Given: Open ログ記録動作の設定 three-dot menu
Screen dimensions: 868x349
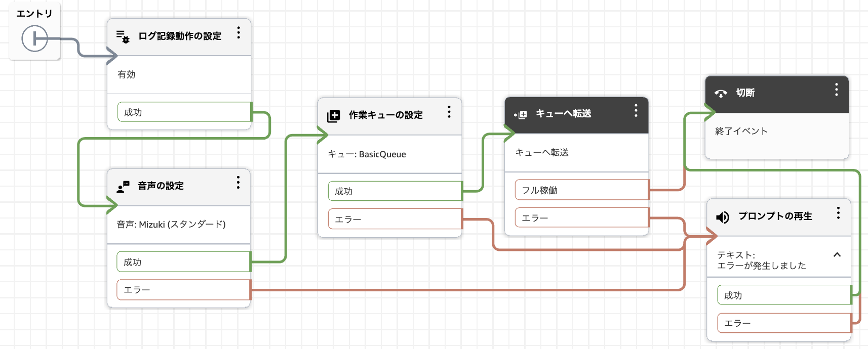Looking at the screenshot, I should 239,33.
